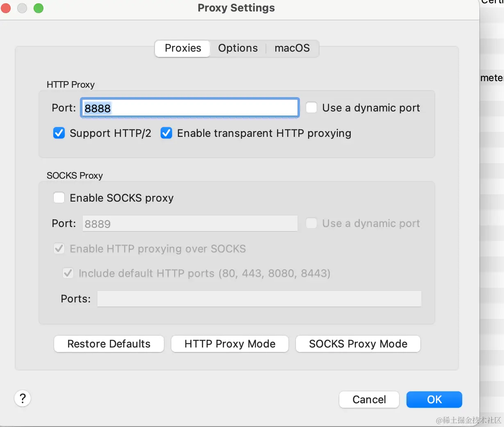Image resolution: width=504 pixels, height=427 pixels.
Task: Click the HTTP Proxy Mode button
Action: click(230, 344)
